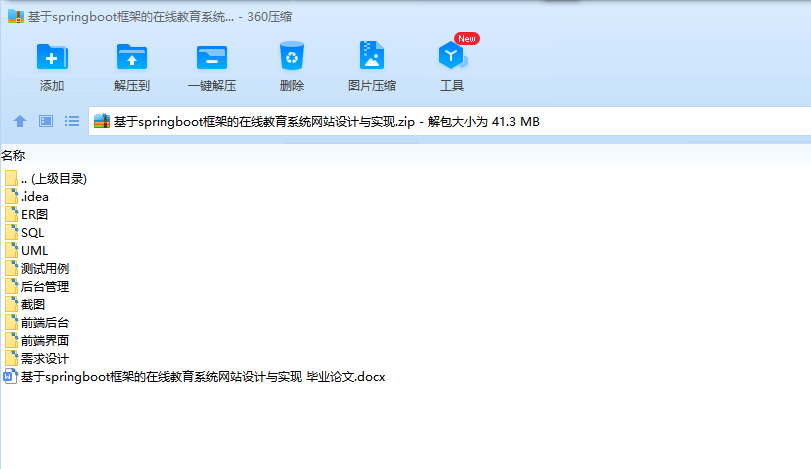Click the parent directory folder icon
The width and height of the screenshot is (811, 469).
pyautogui.click(x=11, y=178)
